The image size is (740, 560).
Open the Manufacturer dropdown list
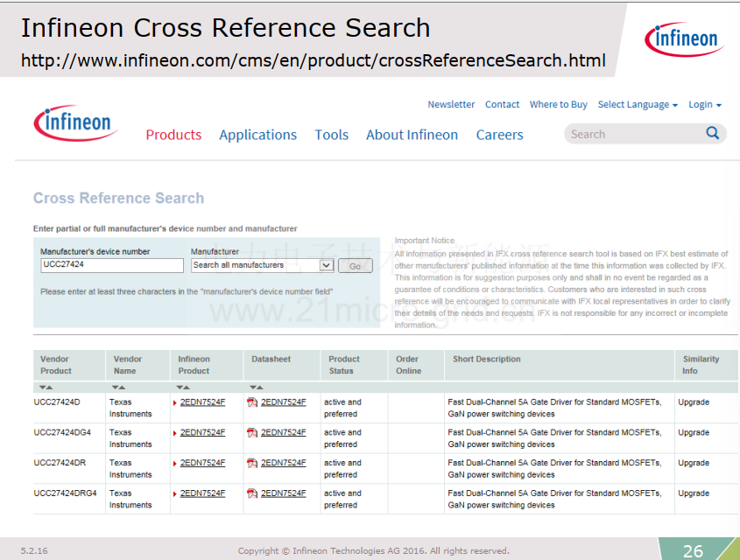(x=326, y=265)
